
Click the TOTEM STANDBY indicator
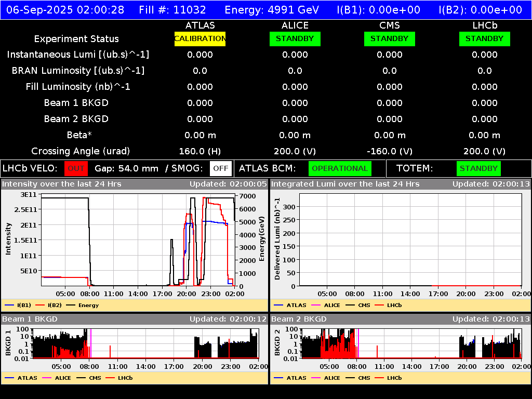point(478,168)
